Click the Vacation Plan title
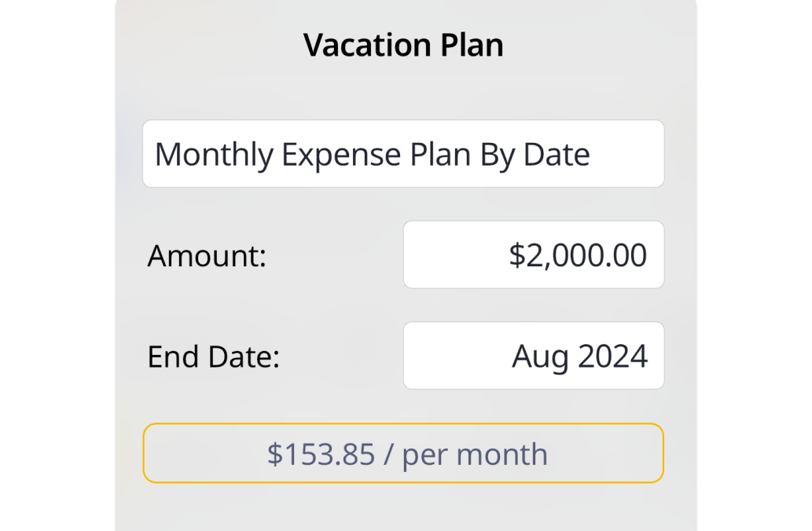The height and width of the screenshot is (531, 812). coord(403,46)
